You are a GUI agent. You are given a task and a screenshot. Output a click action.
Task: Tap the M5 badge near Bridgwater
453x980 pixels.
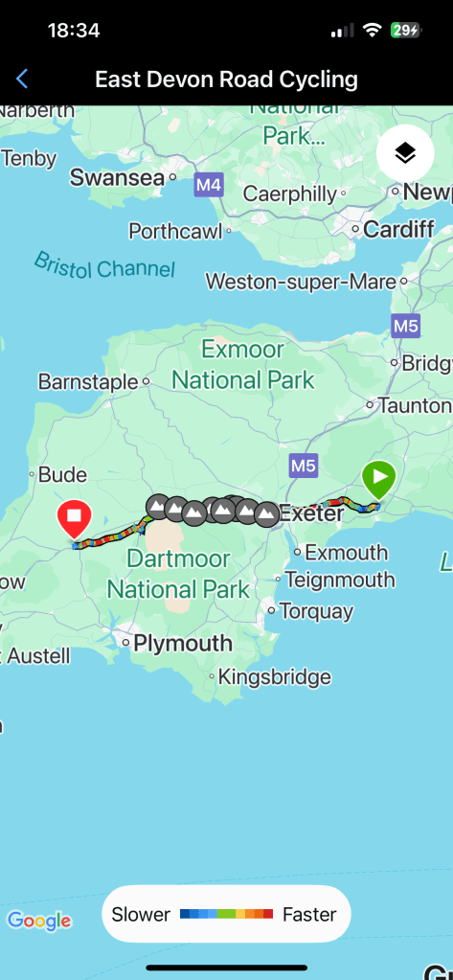(405, 326)
